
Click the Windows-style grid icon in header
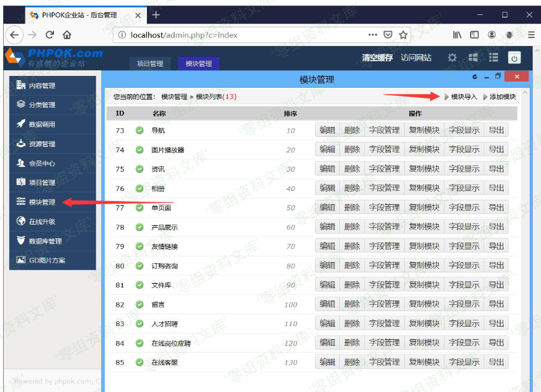pyautogui.click(x=473, y=57)
